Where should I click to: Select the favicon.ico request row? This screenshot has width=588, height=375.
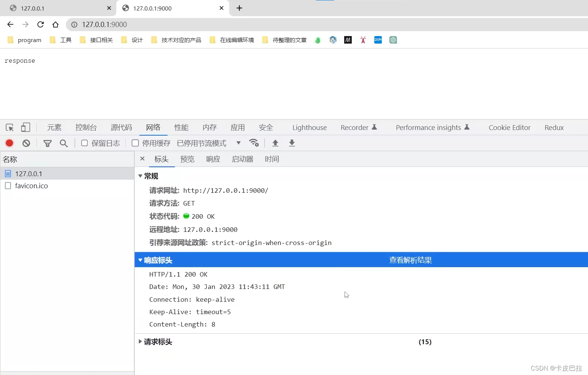67,186
